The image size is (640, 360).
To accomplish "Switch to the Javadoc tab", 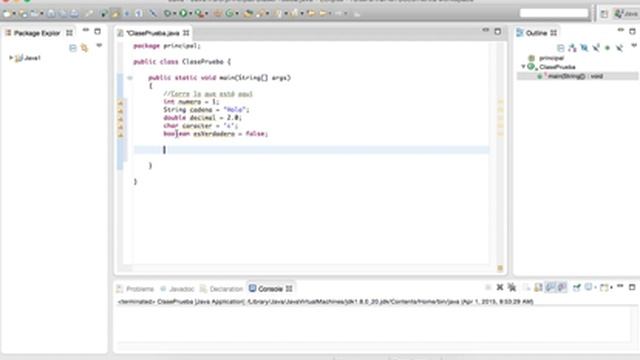I will 177,289.
